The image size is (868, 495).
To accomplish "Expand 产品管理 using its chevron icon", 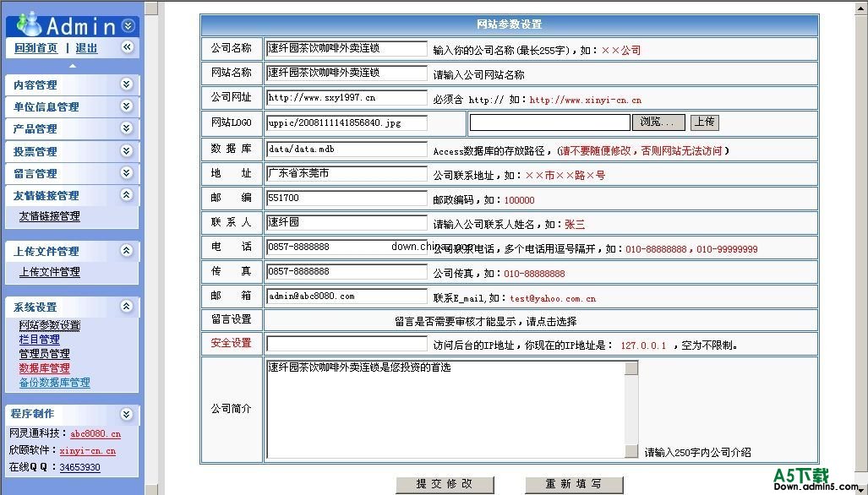I will [126, 128].
